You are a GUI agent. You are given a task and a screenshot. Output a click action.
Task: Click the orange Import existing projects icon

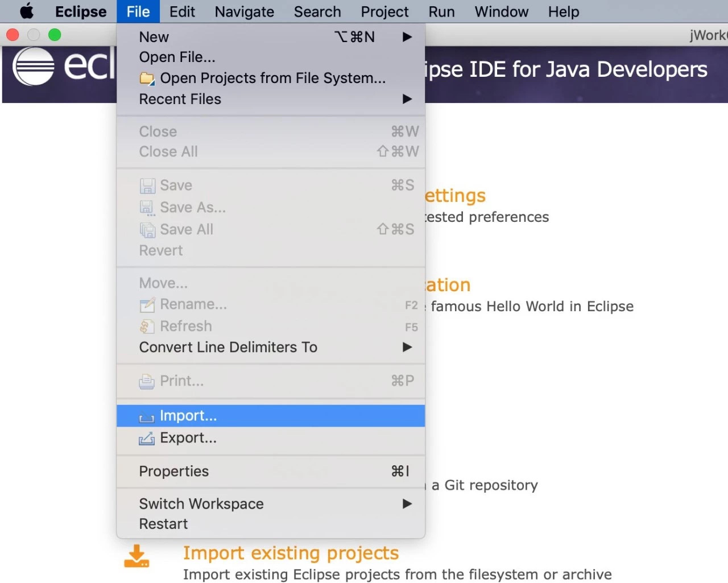click(x=136, y=556)
